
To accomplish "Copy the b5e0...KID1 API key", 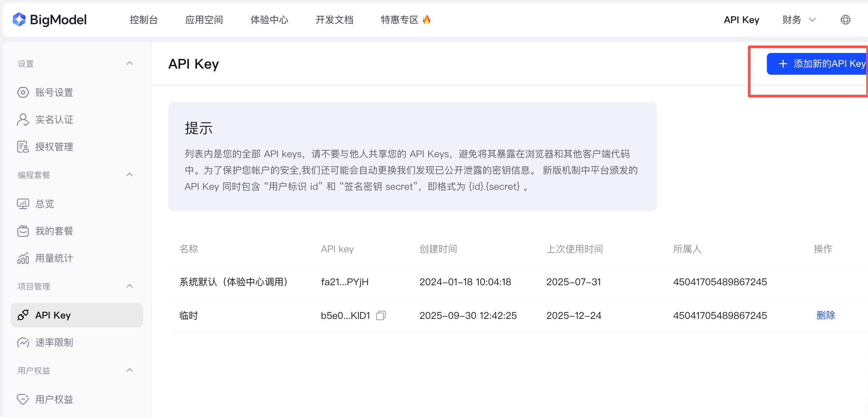I will [x=381, y=315].
